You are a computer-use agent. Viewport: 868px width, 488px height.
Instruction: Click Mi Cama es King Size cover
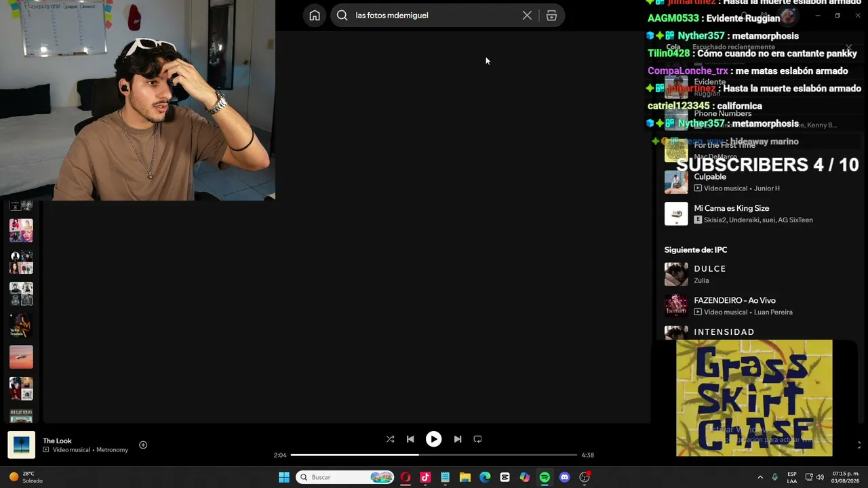tap(676, 213)
